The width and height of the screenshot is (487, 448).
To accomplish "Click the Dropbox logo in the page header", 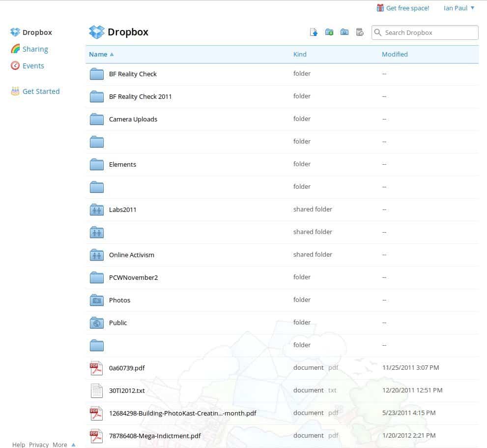I will pos(97,32).
